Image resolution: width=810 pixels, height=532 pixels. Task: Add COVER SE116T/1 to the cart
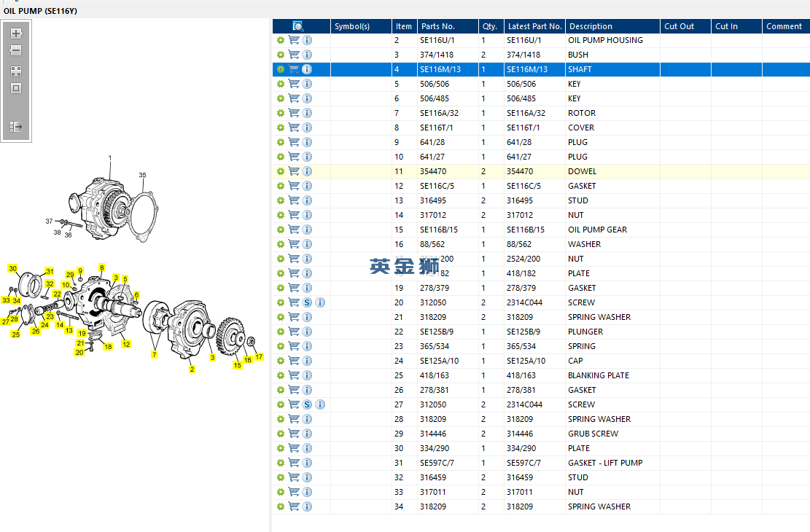click(294, 128)
